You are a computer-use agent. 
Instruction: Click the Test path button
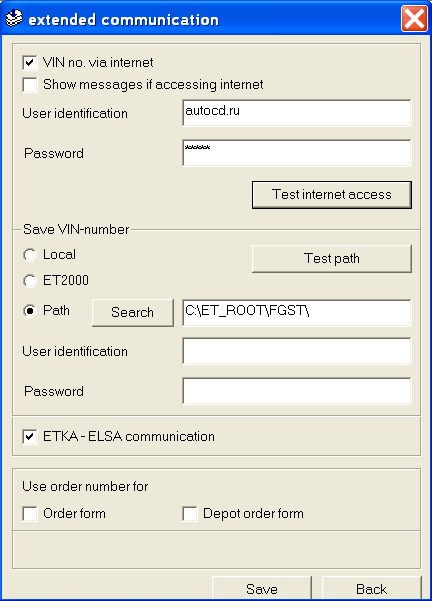332,259
